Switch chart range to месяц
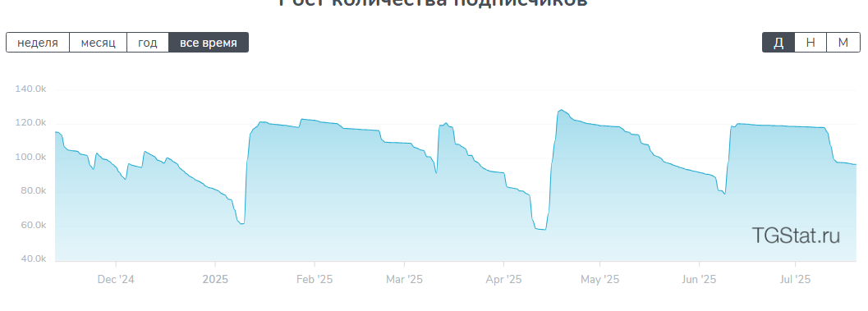This screenshot has width=868, height=311. tap(98, 43)
